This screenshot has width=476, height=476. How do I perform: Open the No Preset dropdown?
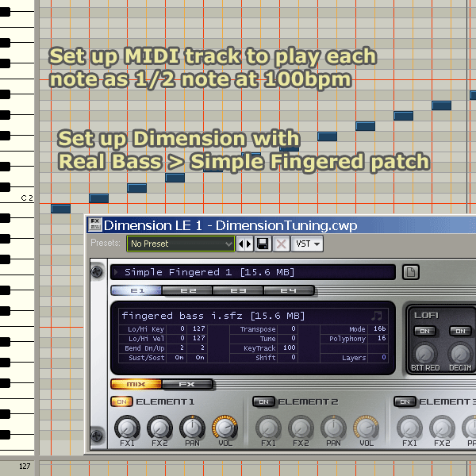click(x=181, y=244)
